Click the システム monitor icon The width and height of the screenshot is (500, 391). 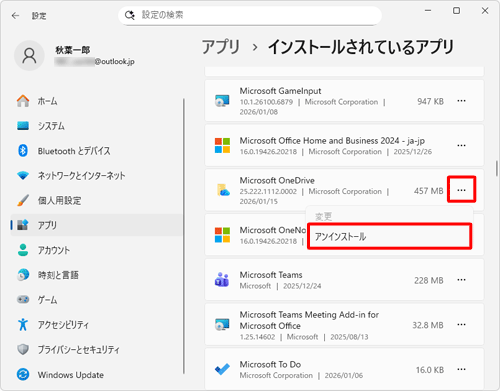click(23, 126)
